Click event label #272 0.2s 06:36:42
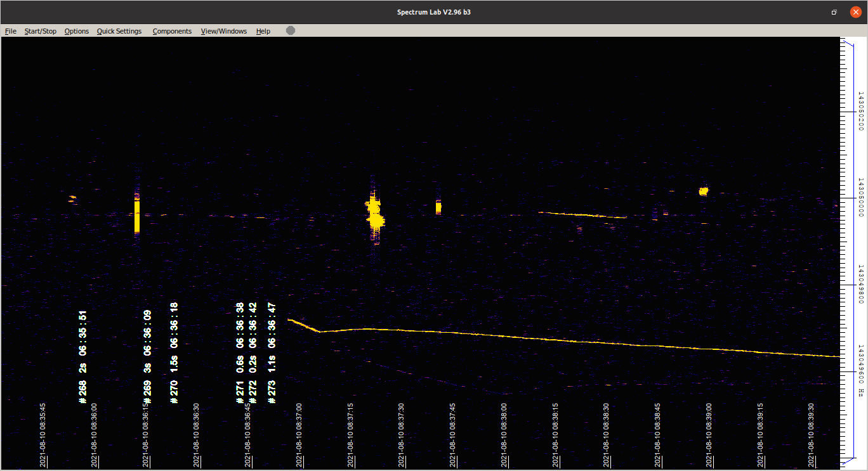The width and height of the screenshot is (868, 471). pos(253,352)
